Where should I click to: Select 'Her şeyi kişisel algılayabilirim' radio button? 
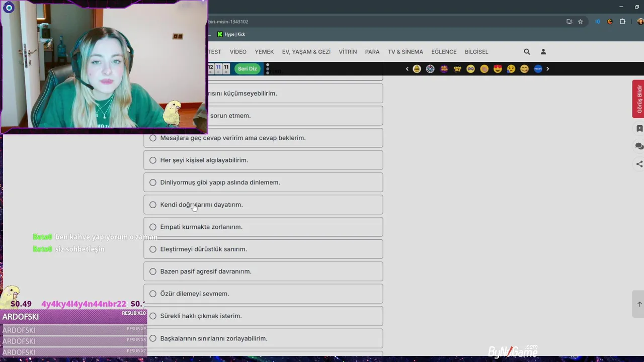coord(153,160)
